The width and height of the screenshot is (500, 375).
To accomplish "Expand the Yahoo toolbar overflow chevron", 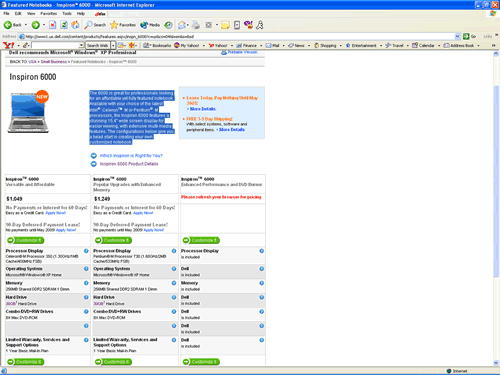I will (494, 45).
